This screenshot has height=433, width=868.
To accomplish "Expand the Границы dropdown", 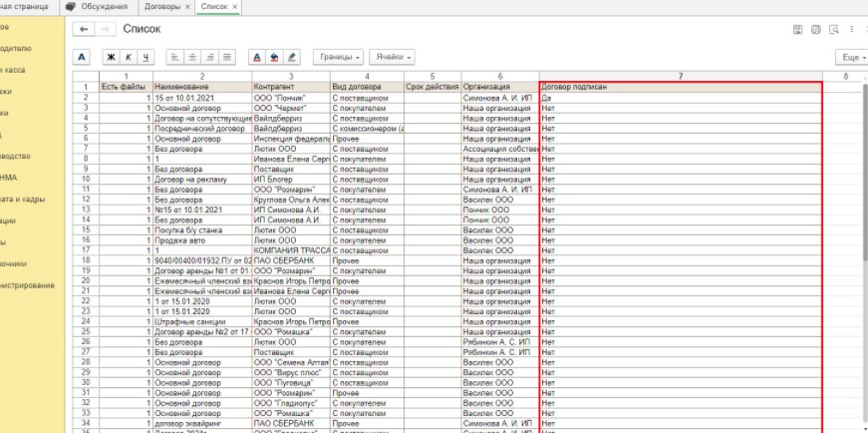I will [x=338, y=57].
